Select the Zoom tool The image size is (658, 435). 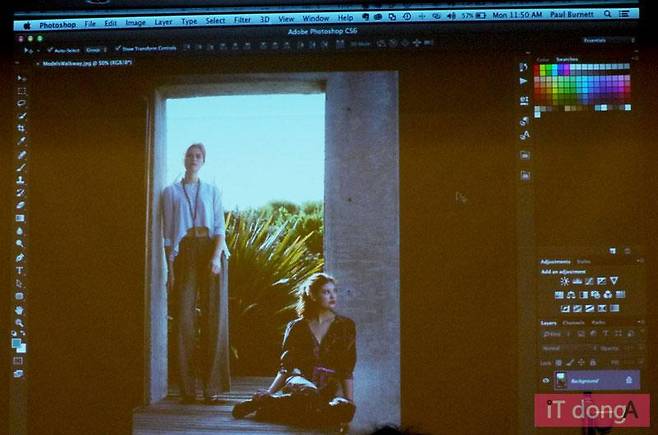[20, 322]
